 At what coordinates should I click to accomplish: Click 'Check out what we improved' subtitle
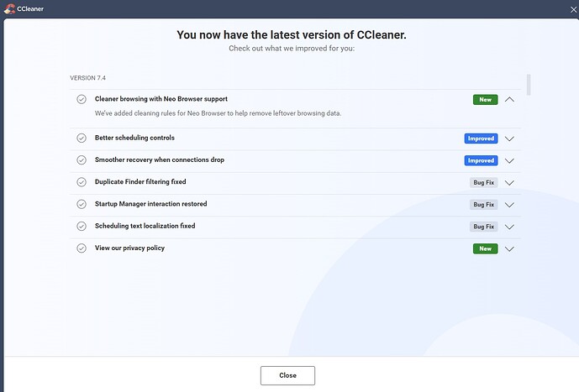click(x=292, y=49)
